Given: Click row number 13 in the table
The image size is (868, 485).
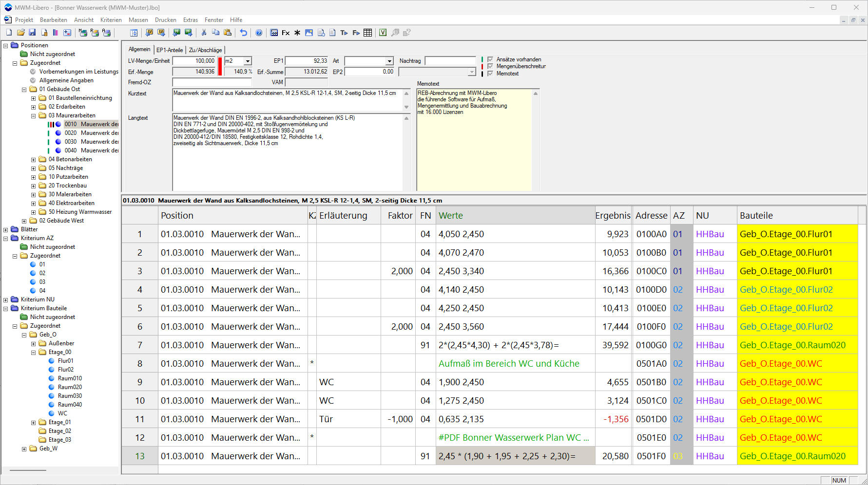Looking at the screenshot, I should pyautogui.click(x=140, y=456).
